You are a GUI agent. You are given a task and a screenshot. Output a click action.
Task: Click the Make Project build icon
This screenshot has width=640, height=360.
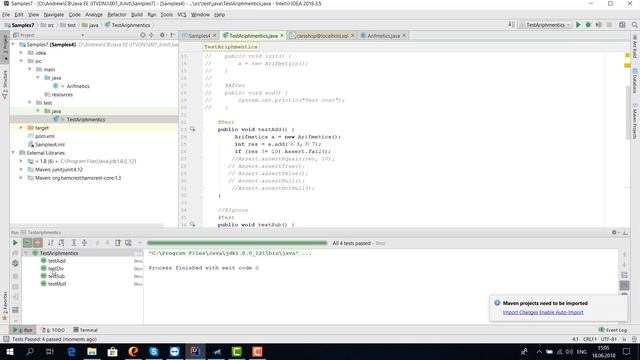tap(511, 25)
